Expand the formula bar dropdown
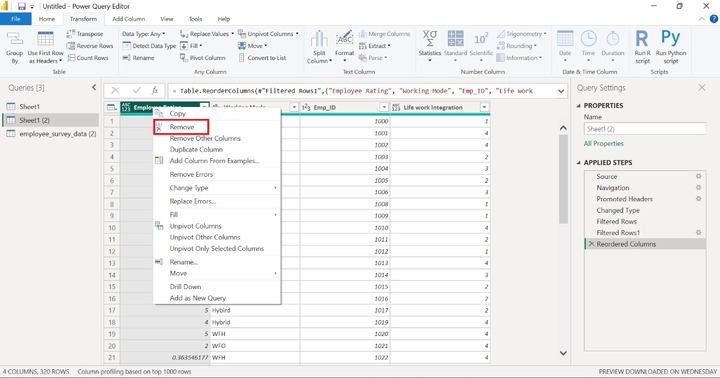Viewport: 720px width, 378px height. coord(561,91)
